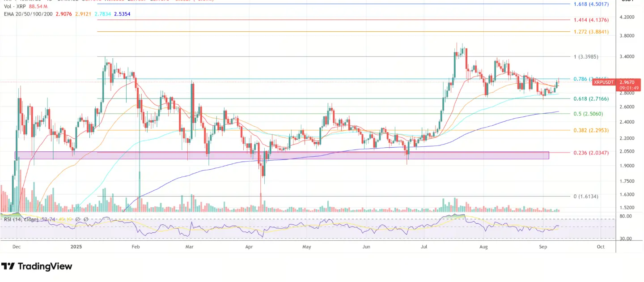This screenshot has height=282, width=644.
Task: Click the Jun label on time axis
Action: [366, 247]
